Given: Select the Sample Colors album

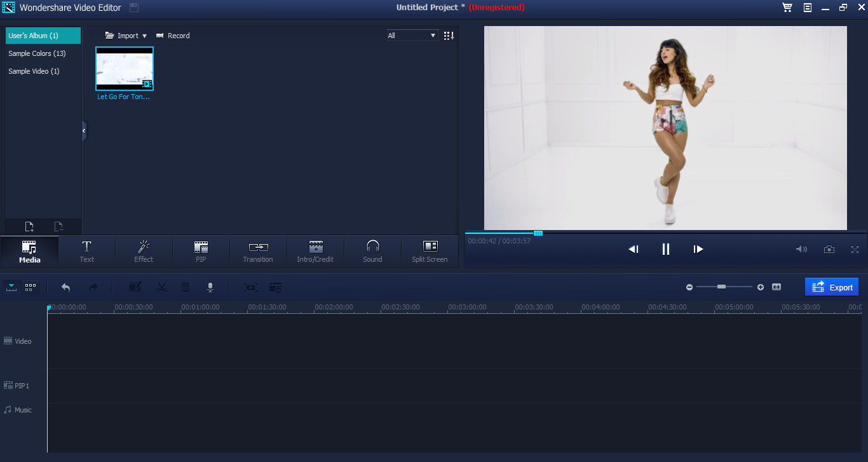Looking at the screenshot, I should [x=37, y=53].
